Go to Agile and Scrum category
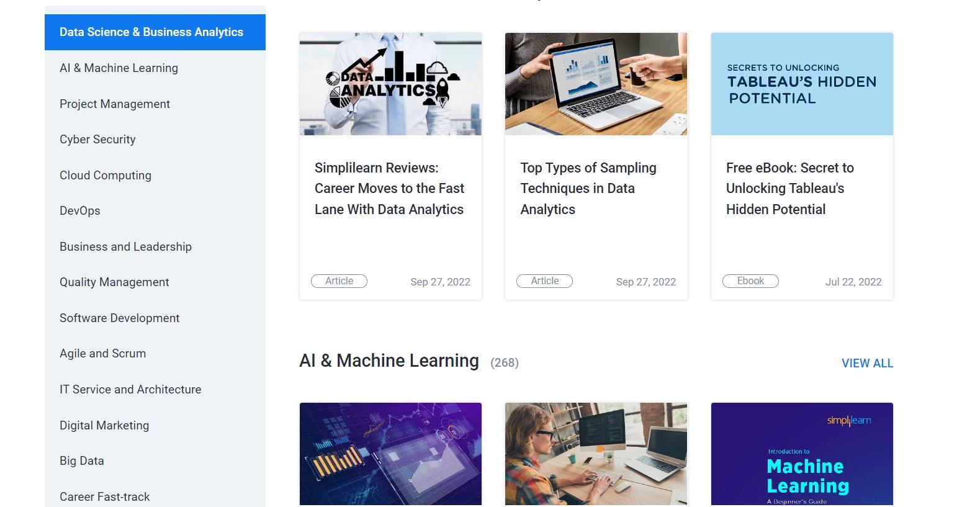 tap(155, 354)
